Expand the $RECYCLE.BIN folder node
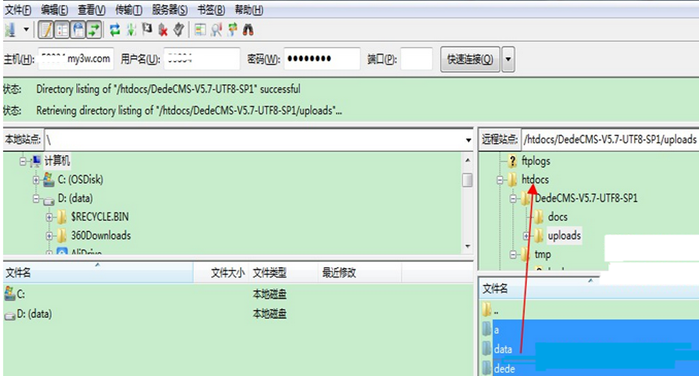 coord(49,217)
